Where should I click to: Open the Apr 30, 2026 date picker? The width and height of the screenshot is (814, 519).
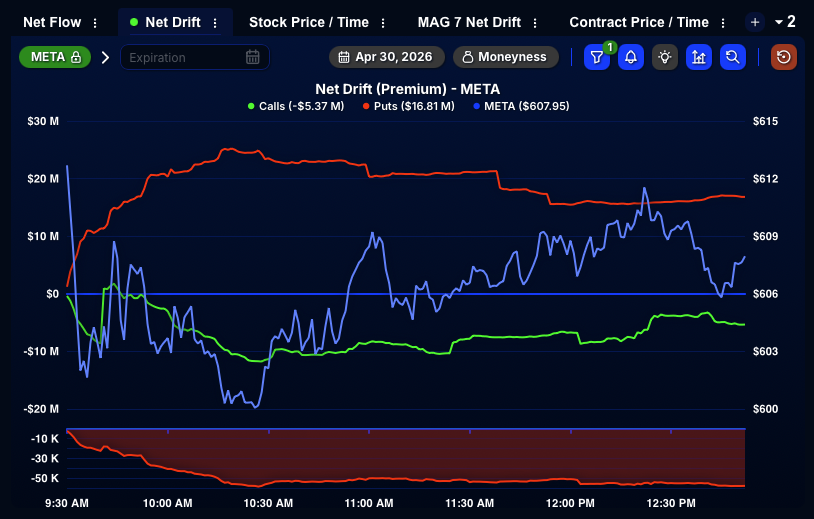[x=387, y=57]
